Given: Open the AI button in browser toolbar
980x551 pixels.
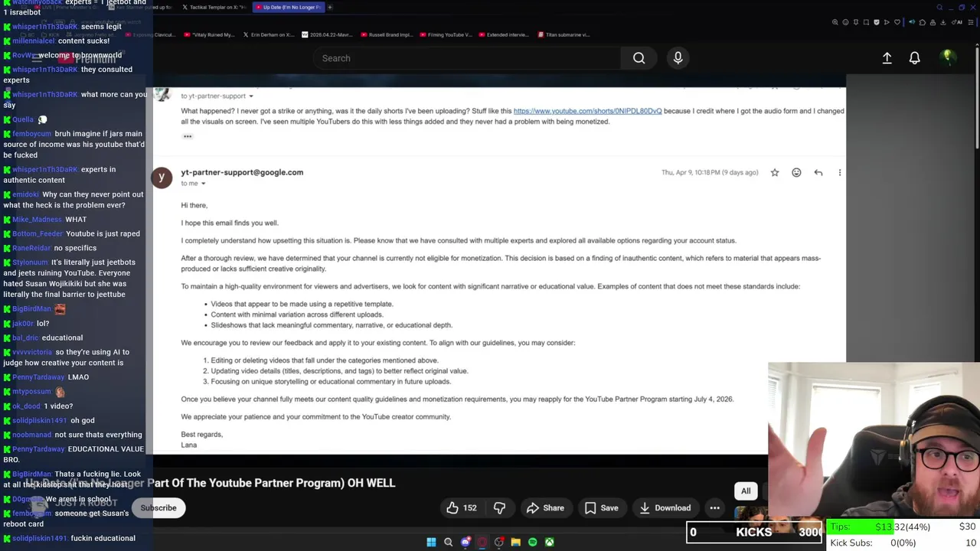Looking at the screenshot, I should click(956, 22).
